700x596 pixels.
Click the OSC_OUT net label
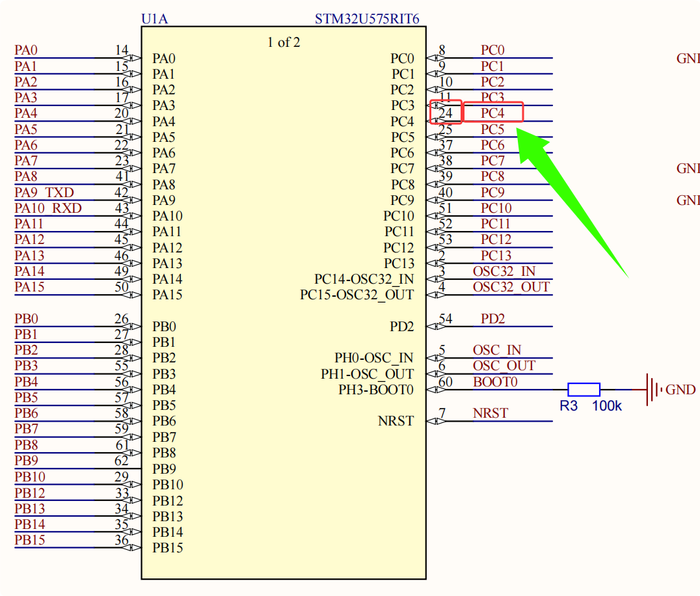pos(504,366)
